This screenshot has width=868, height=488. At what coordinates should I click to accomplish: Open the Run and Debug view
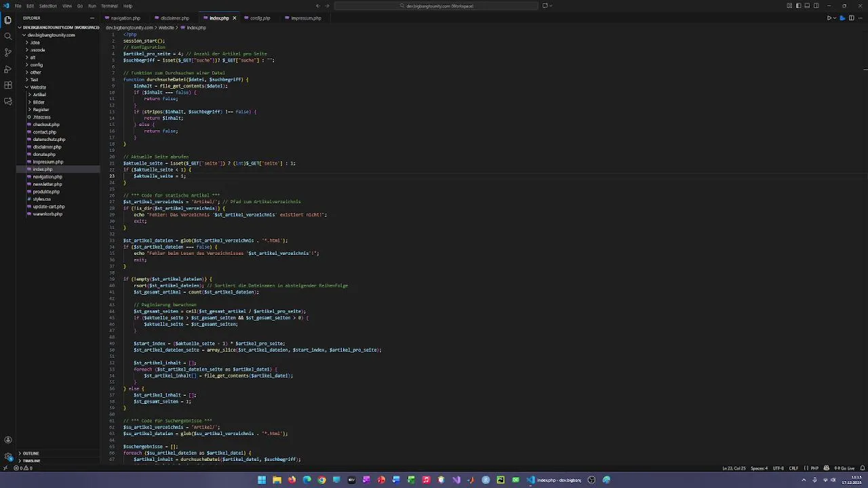click(x=7, y=69)
